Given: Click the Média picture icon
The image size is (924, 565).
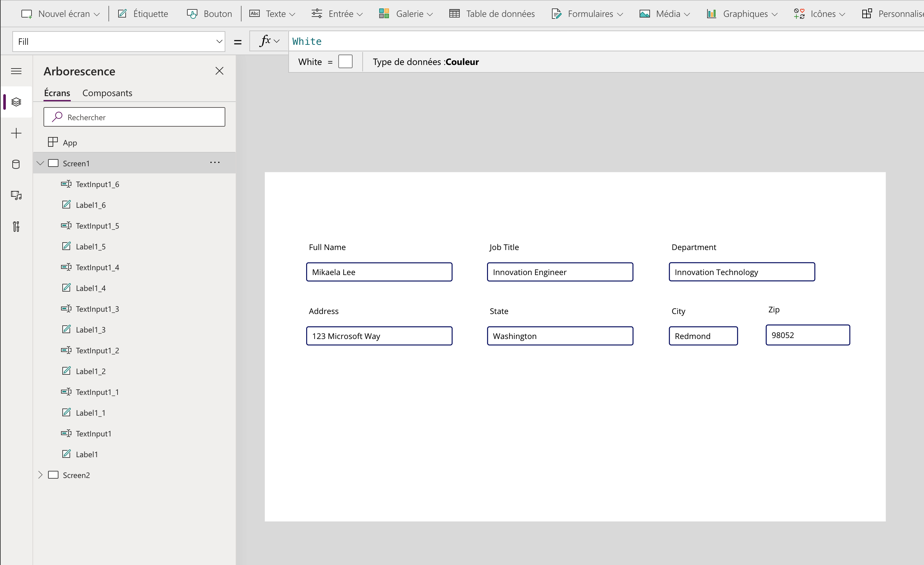Looking at the screenshot, I should [645, 14].
